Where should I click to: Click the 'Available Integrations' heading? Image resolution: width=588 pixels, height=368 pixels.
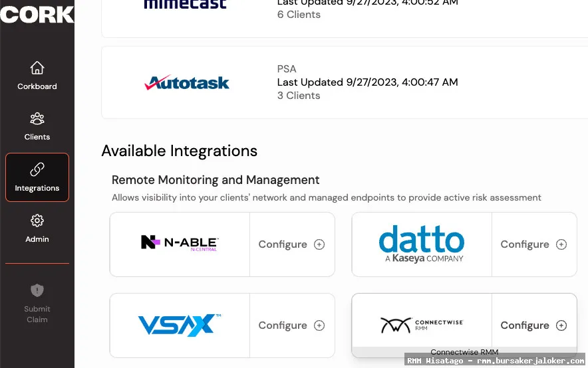coord(179,151)
